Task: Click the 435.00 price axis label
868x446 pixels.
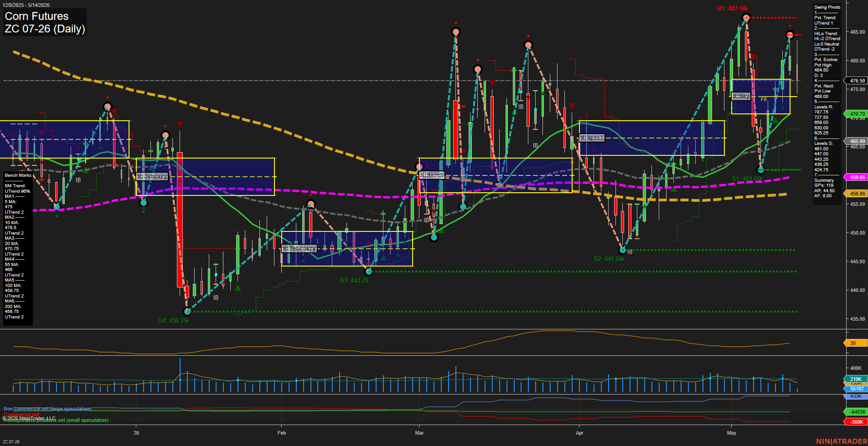Action: (857, 319)
